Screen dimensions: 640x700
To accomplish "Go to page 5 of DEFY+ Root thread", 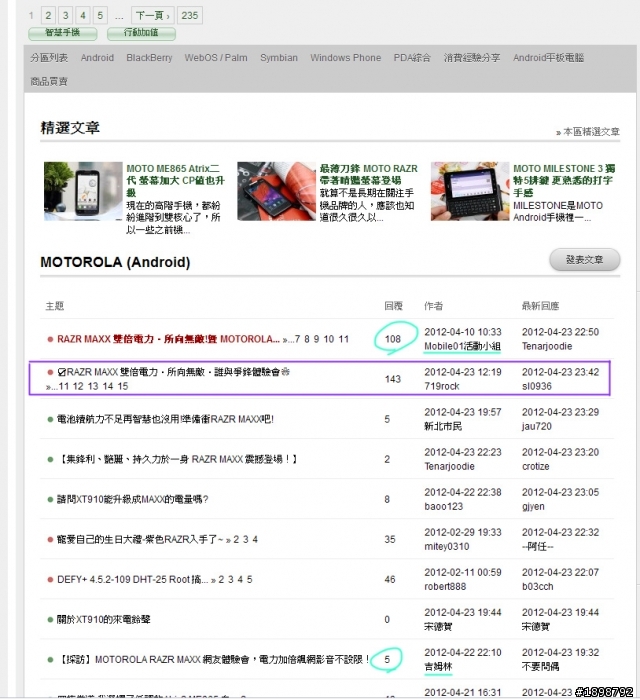I will click(249, 579).
